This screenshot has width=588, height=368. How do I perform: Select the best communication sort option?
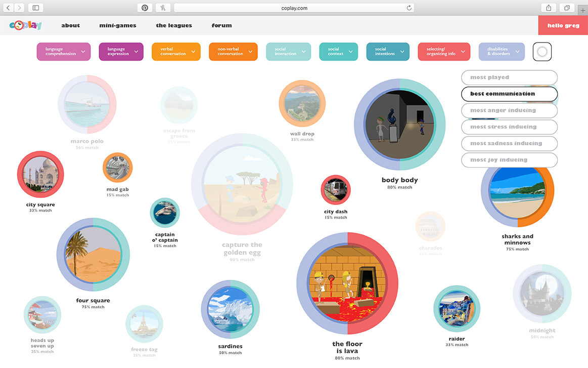tap(509, 94)
